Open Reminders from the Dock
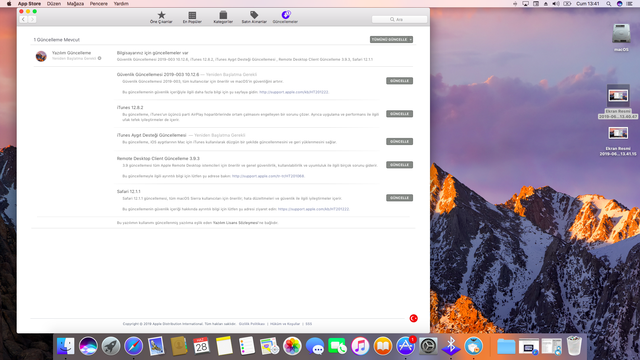Screen dimensions: 640x360 click(247, 346)
